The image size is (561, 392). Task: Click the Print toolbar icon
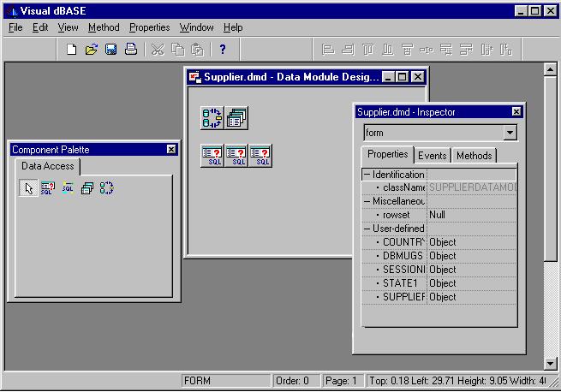(x=131, y=49)
